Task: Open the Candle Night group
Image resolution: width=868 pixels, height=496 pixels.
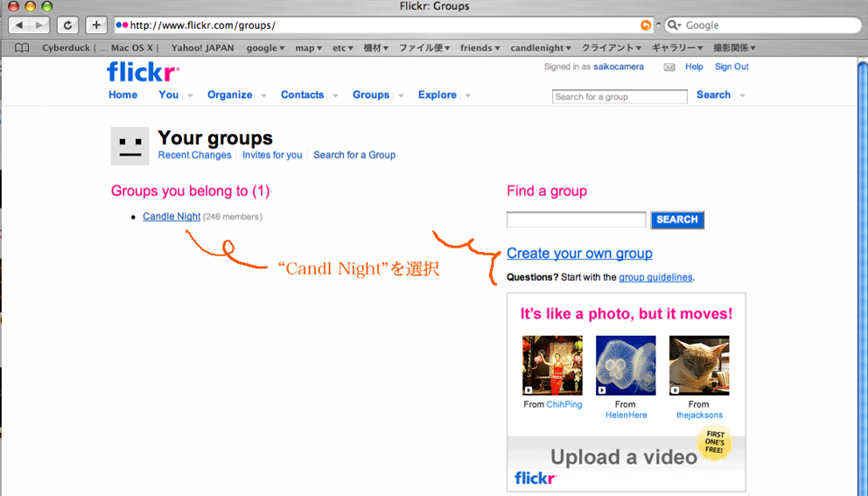Action: tap(171, 216)
